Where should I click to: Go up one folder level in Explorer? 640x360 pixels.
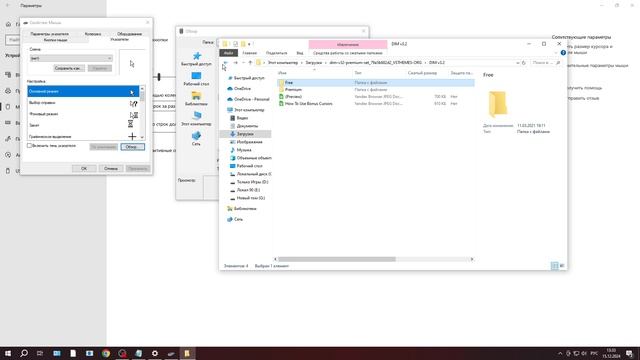click(250, 63)
